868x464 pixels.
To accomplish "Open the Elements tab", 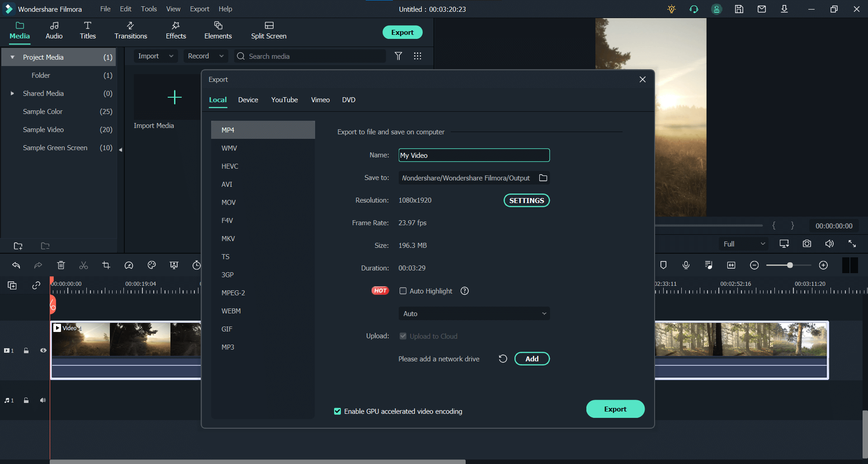I will 218,31.
